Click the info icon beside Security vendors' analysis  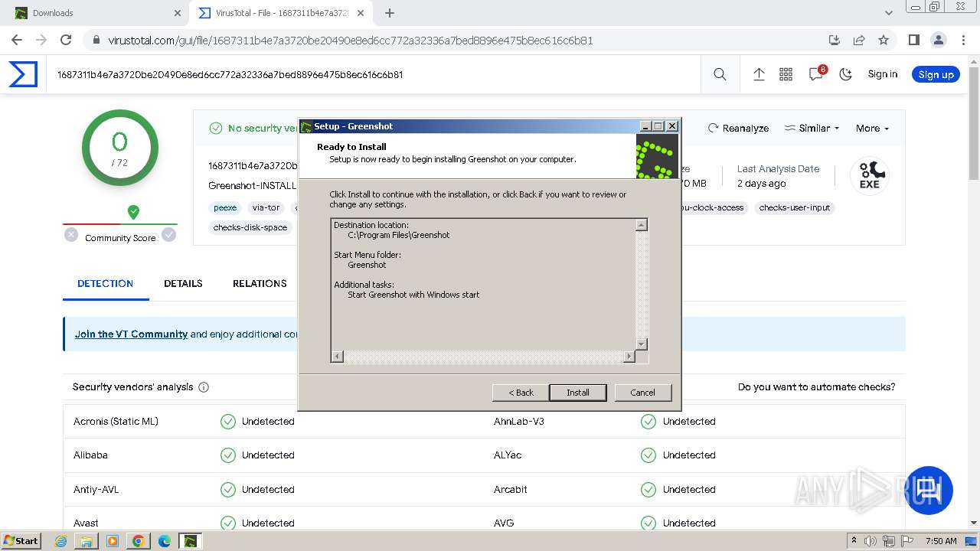pyautogui.click(x=204, y=387)
